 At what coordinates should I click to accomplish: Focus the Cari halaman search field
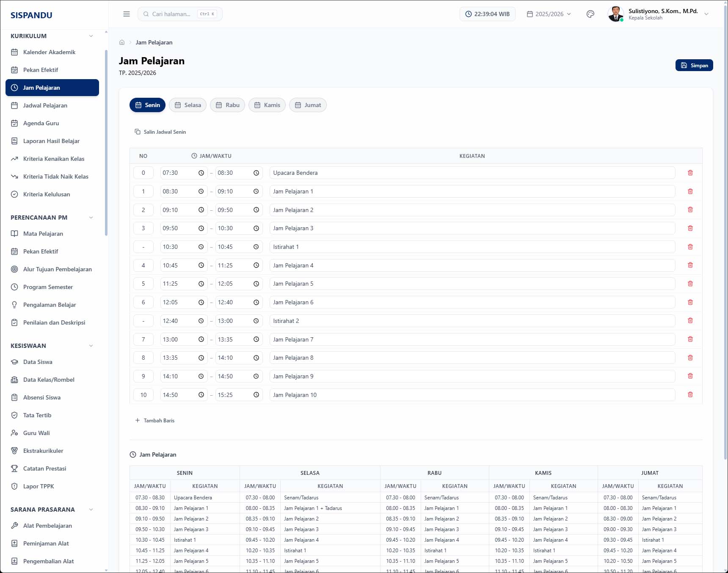180,14
